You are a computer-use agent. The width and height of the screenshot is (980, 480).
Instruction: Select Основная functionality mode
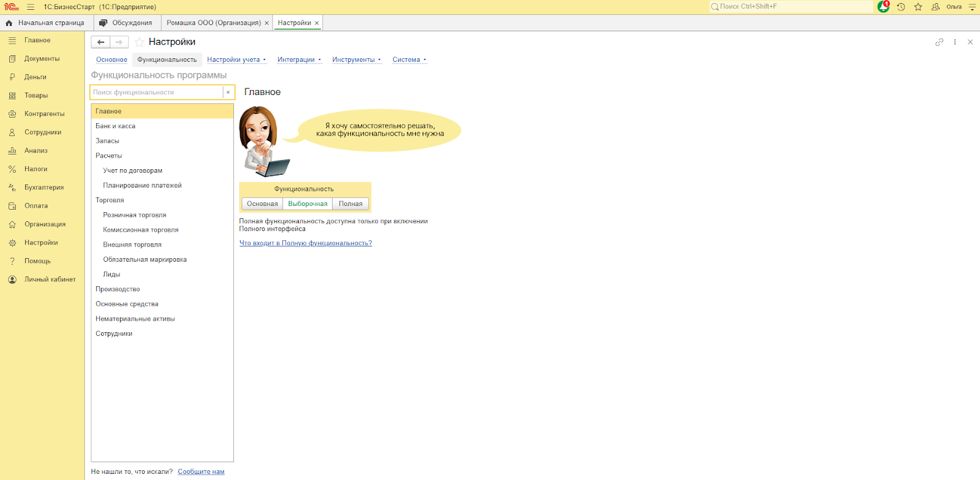pyautogui.click(x=262, y=204)
